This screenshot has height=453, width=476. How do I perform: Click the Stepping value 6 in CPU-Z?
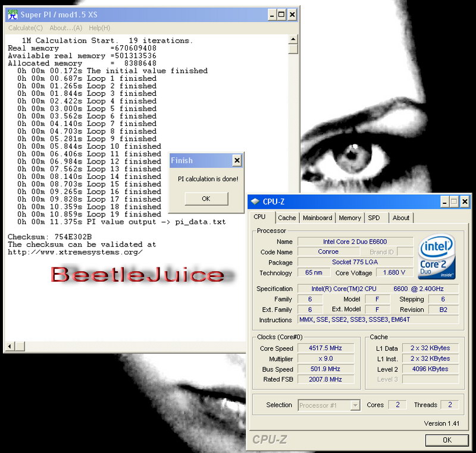[443, 299]
